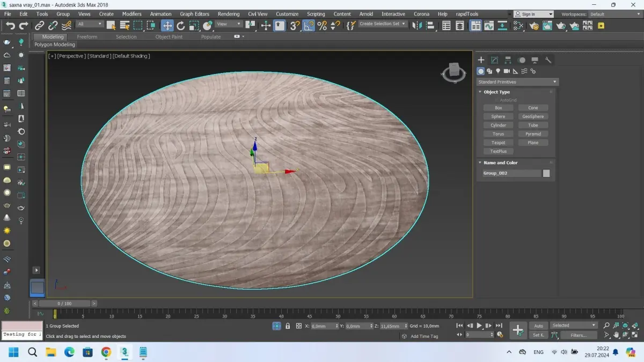This screenshot has width=644, height=362.
Task: Open the Modify panel tab
Action: 494,60
